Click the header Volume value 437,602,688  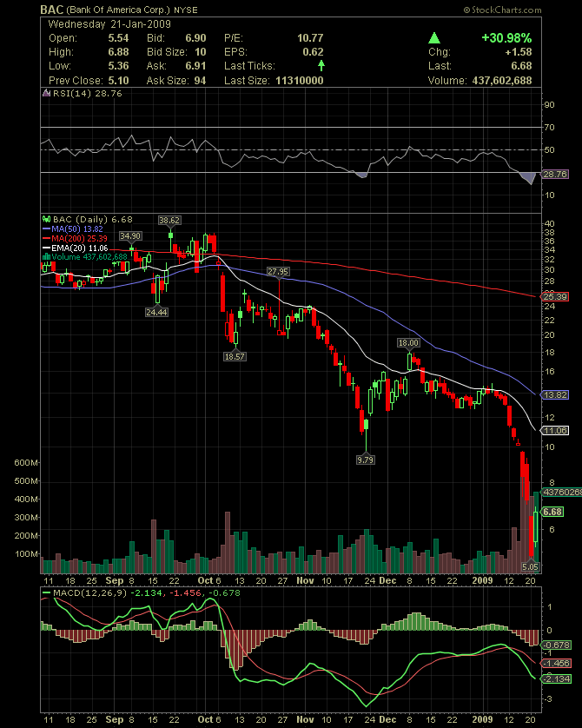click(x=502, y=80)
